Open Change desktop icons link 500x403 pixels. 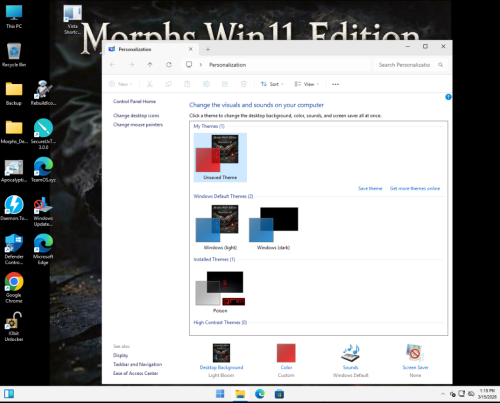pos(136,116)
